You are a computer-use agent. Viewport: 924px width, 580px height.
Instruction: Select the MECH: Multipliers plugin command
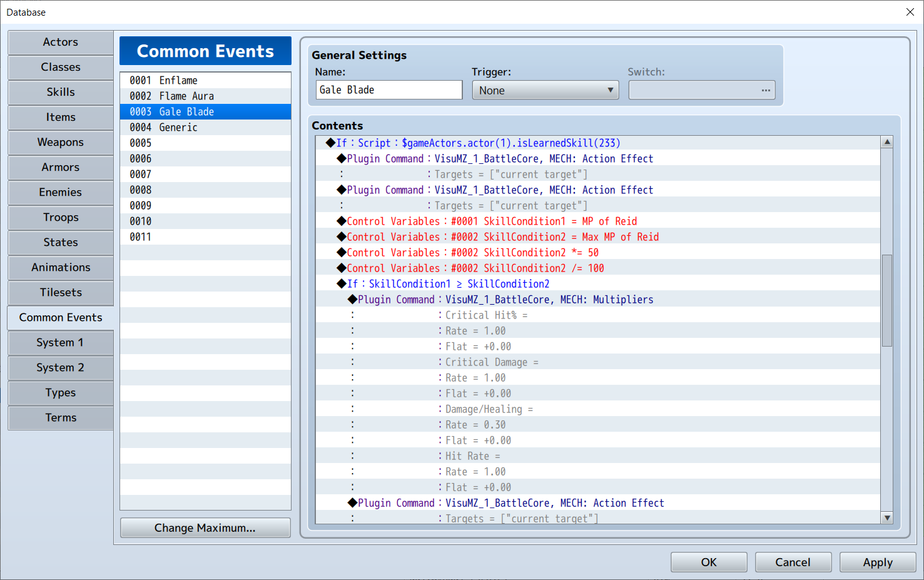click(598, 300)
